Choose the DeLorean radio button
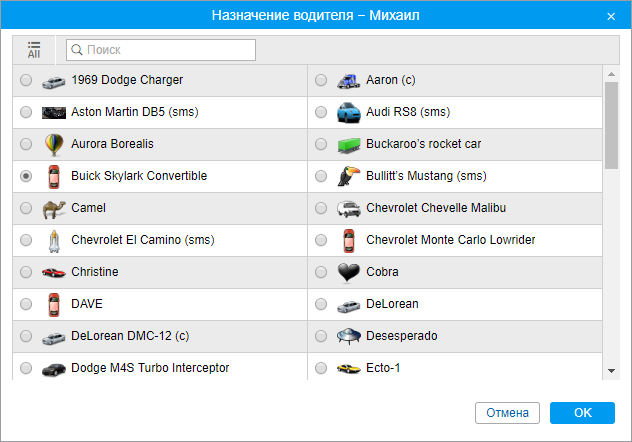Image resolution: width=632 pixels, height=442 pixels. (321, 304)
